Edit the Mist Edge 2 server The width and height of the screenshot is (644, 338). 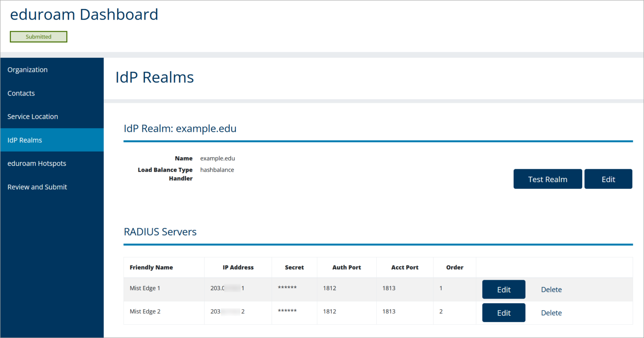pyautogui.click(x=503, y=313)
